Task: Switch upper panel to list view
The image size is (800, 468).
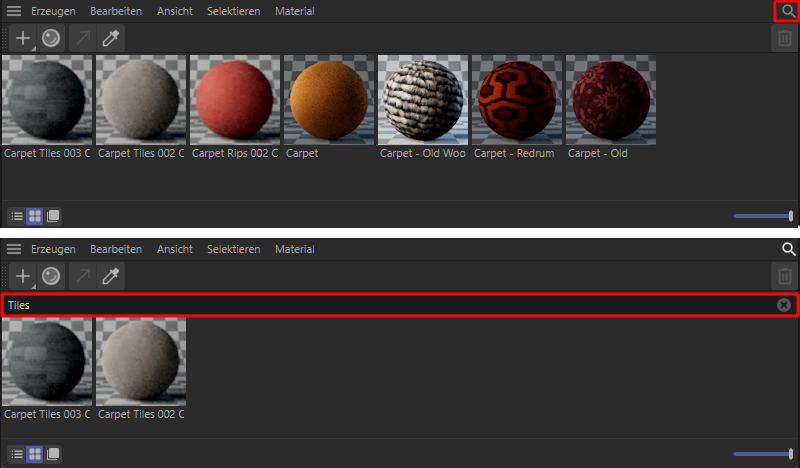Action: point(17,216)
